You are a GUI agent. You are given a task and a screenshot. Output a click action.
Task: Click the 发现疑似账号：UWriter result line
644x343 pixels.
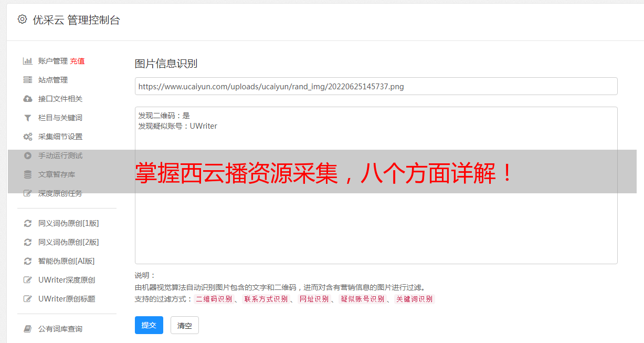point(177,126)
